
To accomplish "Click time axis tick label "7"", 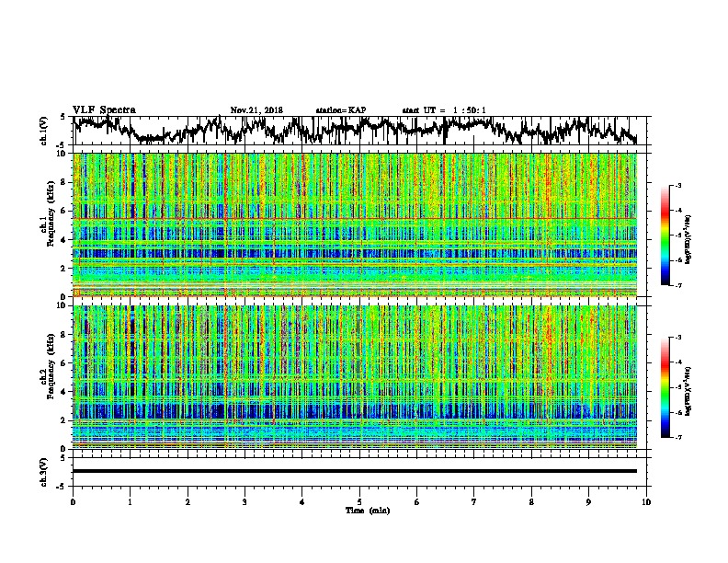I will [x=474, y=502].
